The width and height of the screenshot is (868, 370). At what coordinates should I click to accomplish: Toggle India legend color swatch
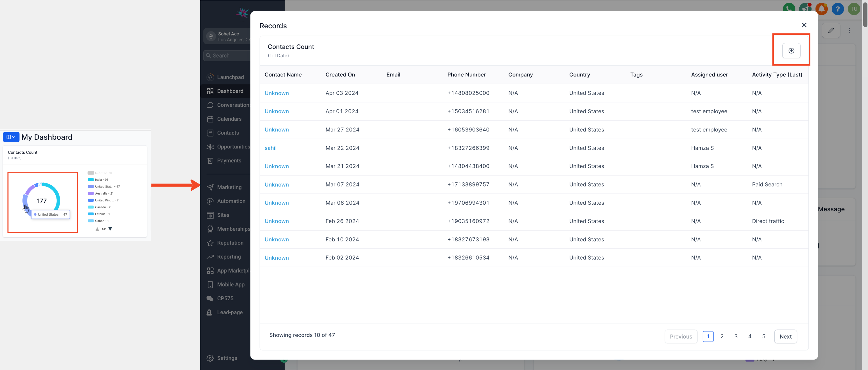91,180
